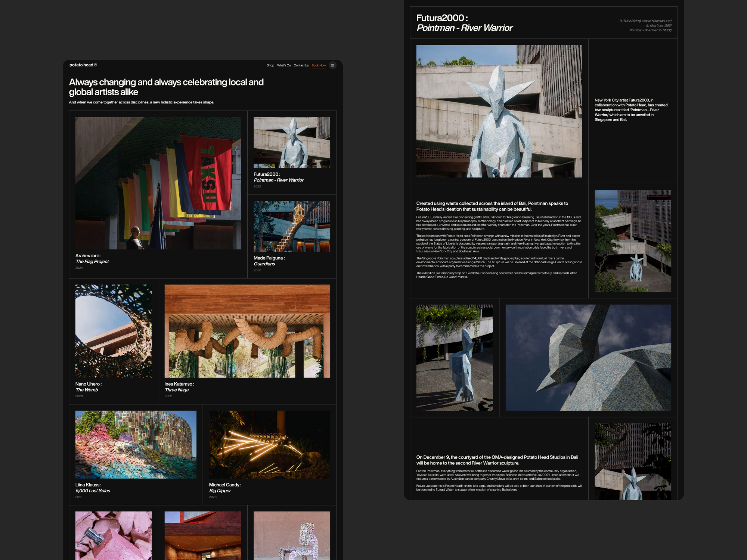Open the Ines Katamso Three Naga thumbnail
Image resolution: width=747 pixels, height=560 pixels.
click(247, 331)
